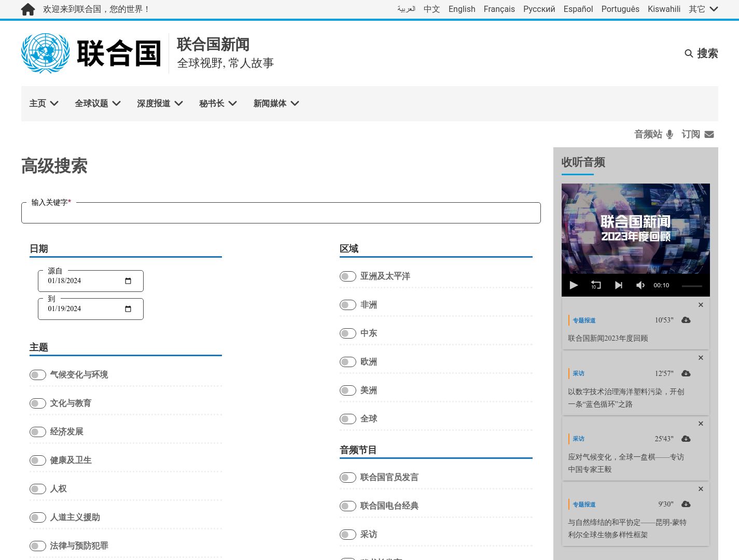Open 以数字技术治理海洋塑料污染 audio title

pos(626,398)
